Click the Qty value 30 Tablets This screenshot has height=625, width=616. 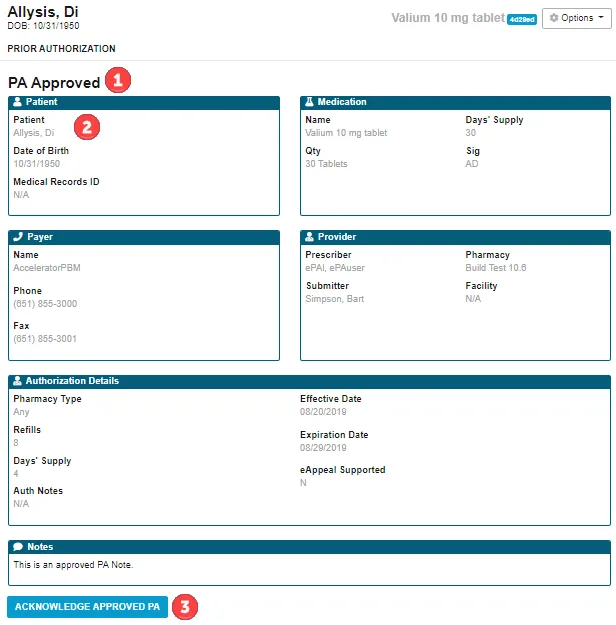click(326, 164)
